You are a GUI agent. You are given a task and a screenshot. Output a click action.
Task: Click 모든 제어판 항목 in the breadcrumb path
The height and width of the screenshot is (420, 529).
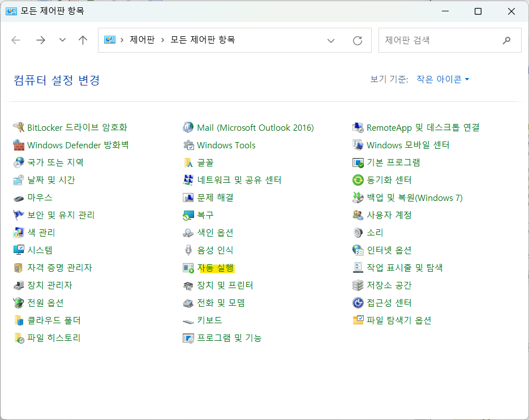pos(203,40)
